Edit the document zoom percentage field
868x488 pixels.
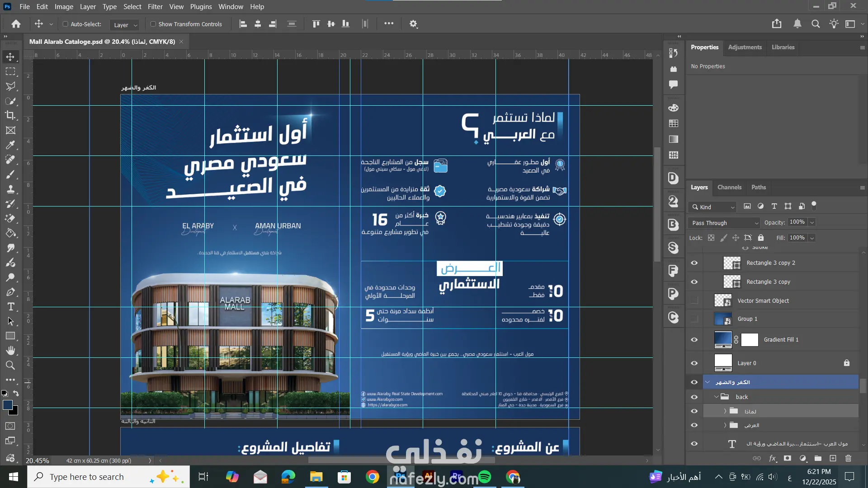[x=38, y=460]
